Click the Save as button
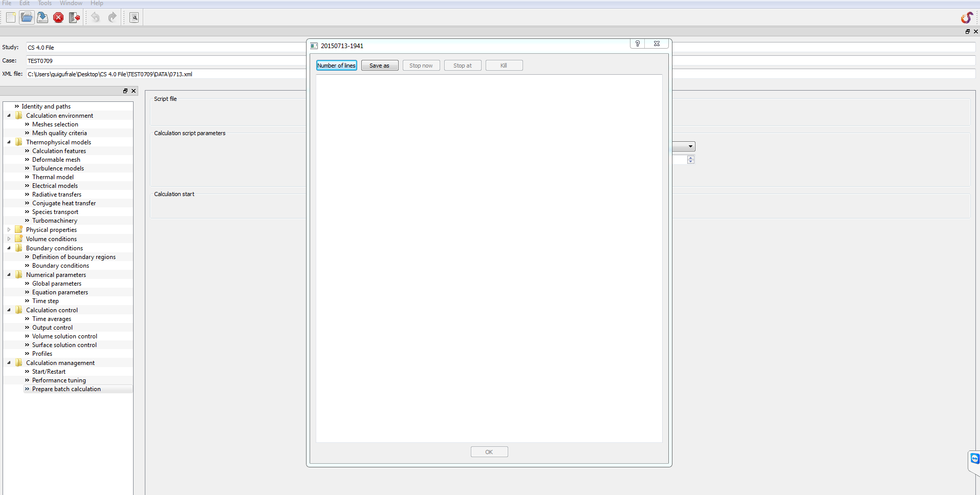Image resolution: width=980 pixels, height=495 pixels. (379, 66)
